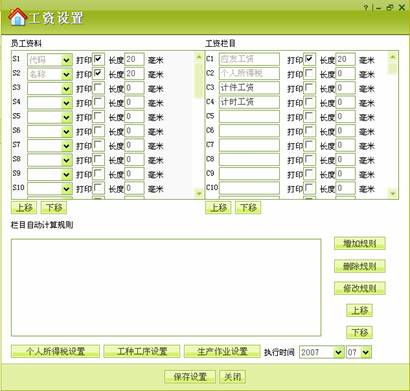
Task: Click 下移 button beside the rules box
Action: tap(360, 332)
